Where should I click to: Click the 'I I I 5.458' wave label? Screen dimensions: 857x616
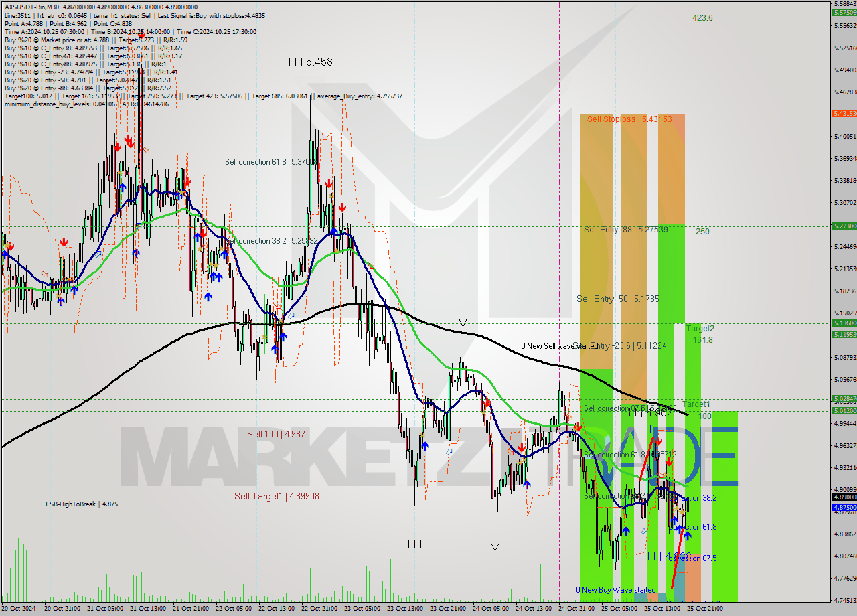[x=310, y=62]
